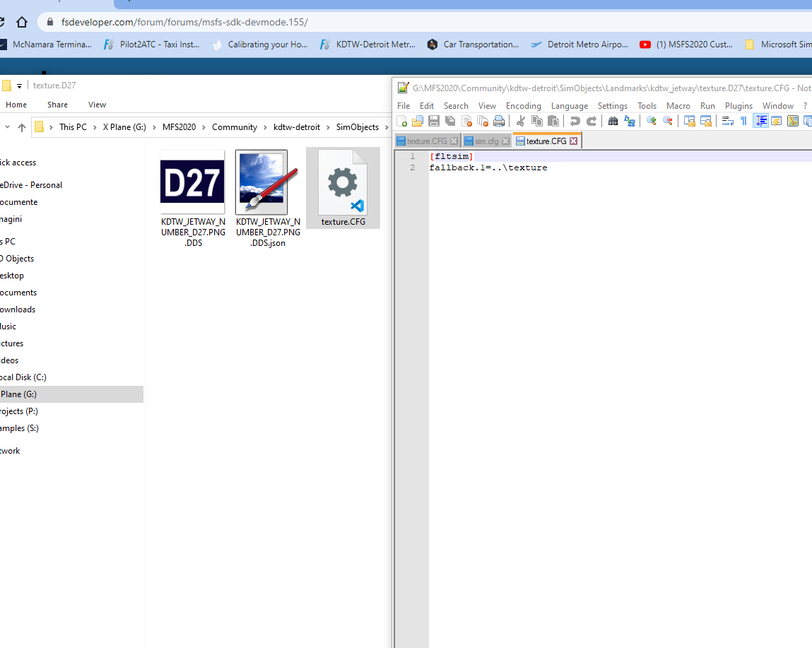
Task: Go up one folder with the Up arrow
Action: click(22, 127)
